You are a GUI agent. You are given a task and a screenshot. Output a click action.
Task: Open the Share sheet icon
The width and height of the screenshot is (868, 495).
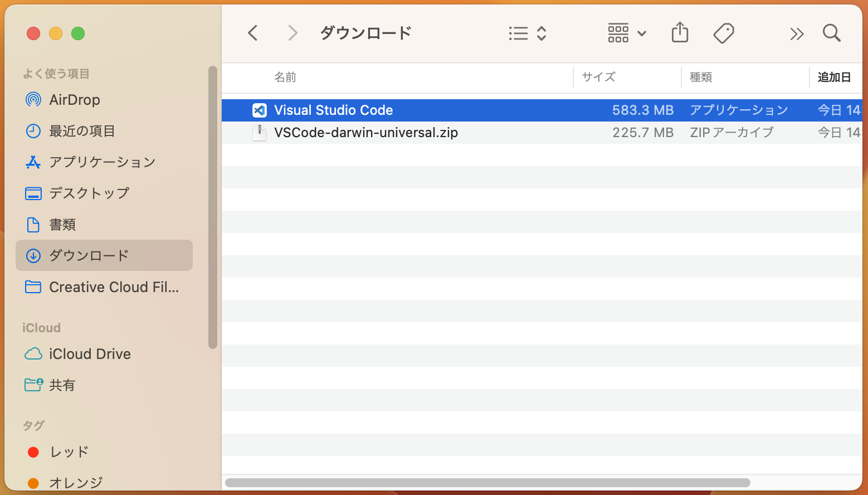point(680,33)
